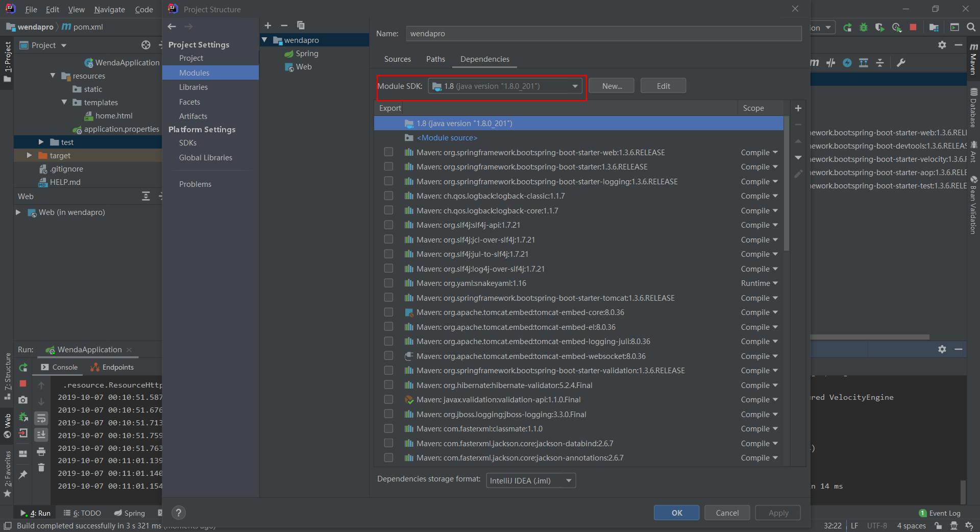Screen dimensions: 980x532
Task: Change scope of snakeyaml from Runtime
Action: [x=759, y=283]
